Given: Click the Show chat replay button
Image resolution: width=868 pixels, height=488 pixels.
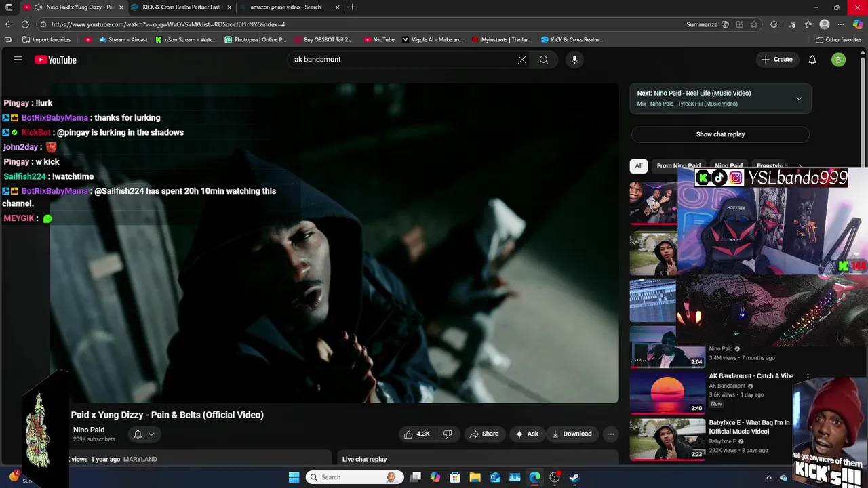Looking at the screenshot, I should (x=720, y=134).
